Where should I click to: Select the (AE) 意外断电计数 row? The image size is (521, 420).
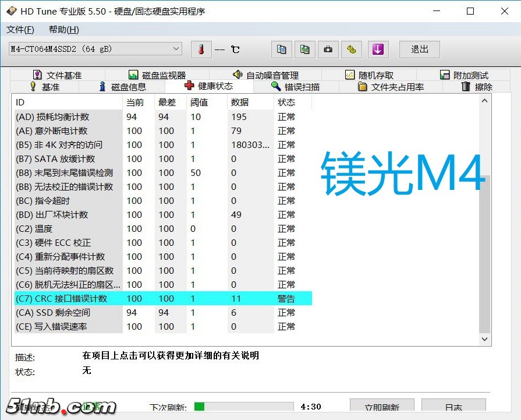click(163, 130)
